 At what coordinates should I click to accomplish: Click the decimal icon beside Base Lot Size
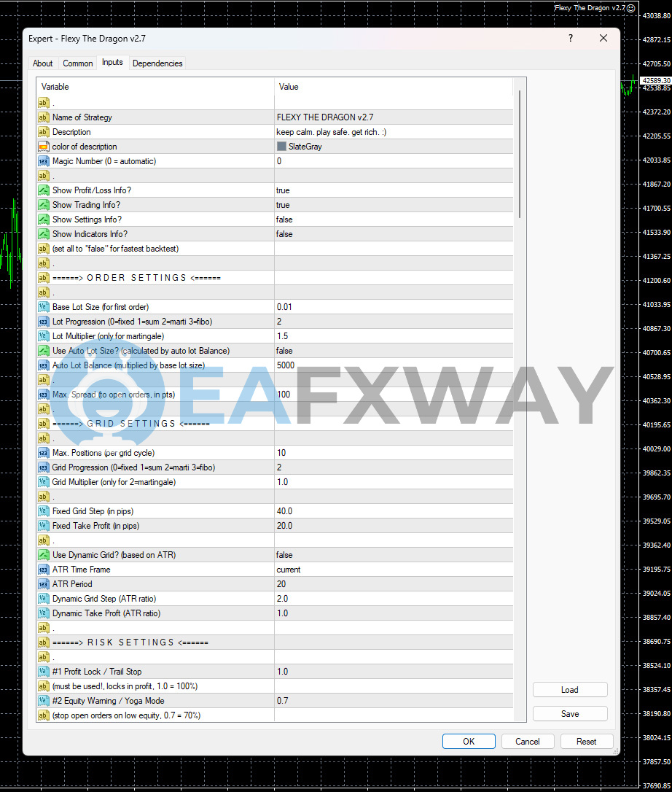tap(44, 307)
